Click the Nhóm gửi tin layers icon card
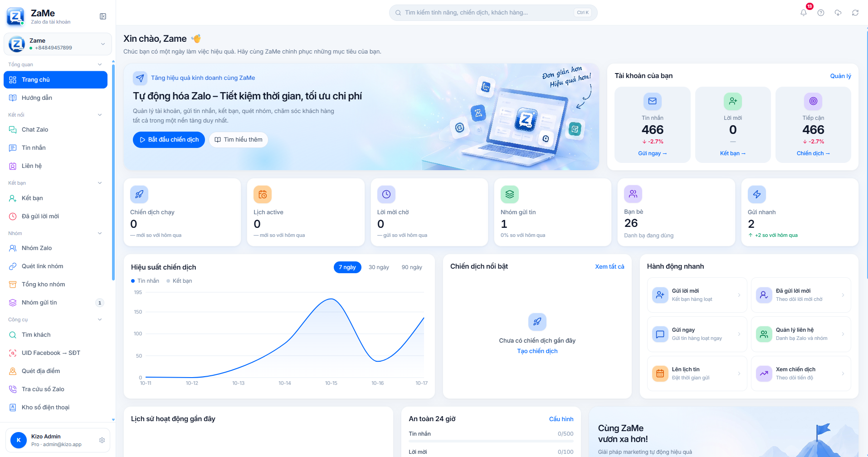 tap(510, 194)
